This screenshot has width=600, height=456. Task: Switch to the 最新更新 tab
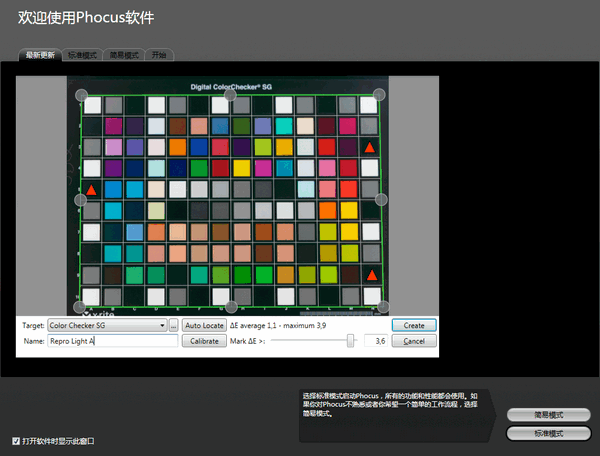pyautogui.click(x=40, y=55)
